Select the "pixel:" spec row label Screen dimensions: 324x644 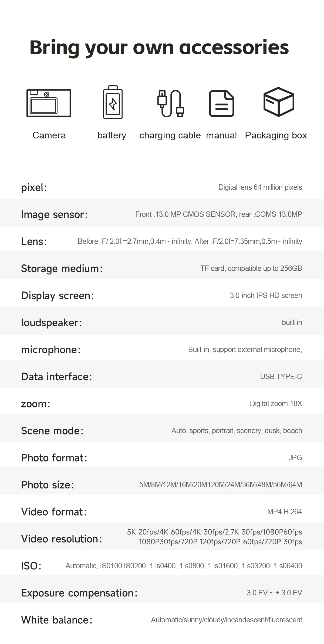click(x=34, y=187)
